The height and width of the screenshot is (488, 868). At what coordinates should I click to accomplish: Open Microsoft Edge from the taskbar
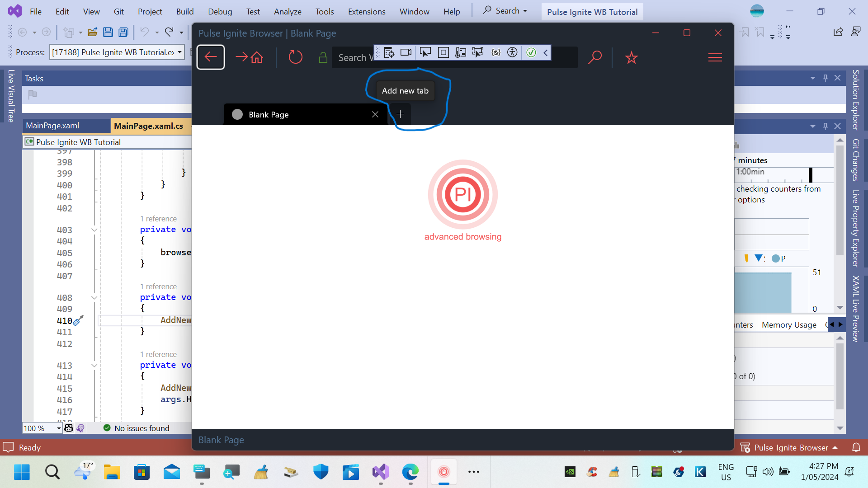pyautogui.click(x=410, y=472)
